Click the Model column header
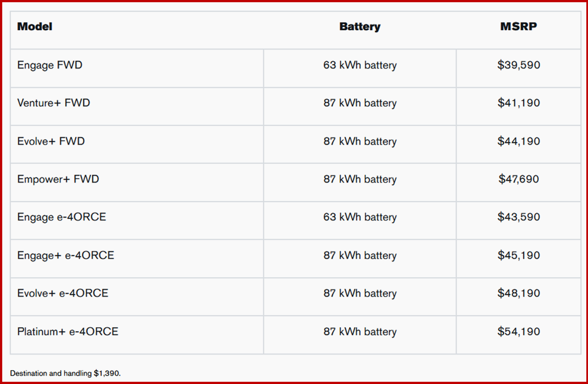 35,26
